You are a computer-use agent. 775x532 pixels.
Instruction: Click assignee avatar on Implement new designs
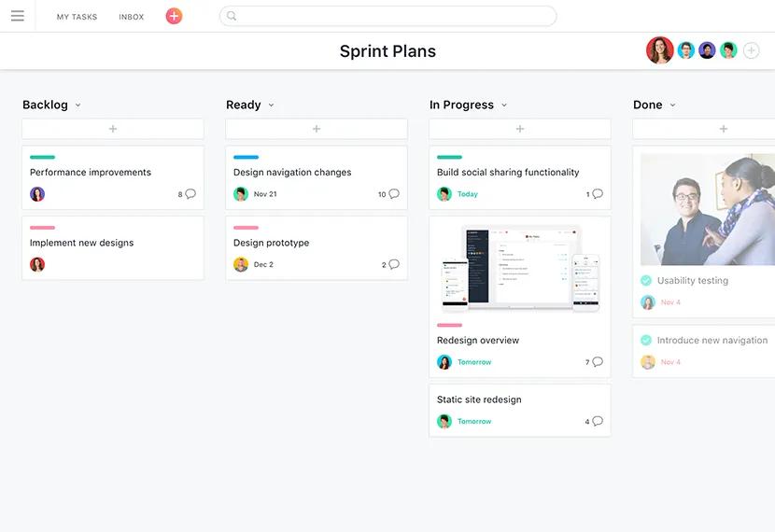(37, 265)
